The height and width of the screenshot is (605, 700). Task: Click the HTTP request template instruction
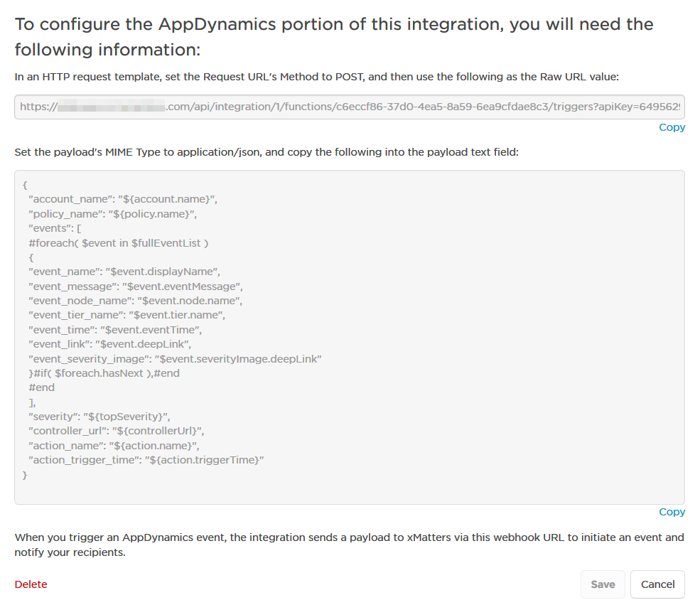(x=316, y=77)
